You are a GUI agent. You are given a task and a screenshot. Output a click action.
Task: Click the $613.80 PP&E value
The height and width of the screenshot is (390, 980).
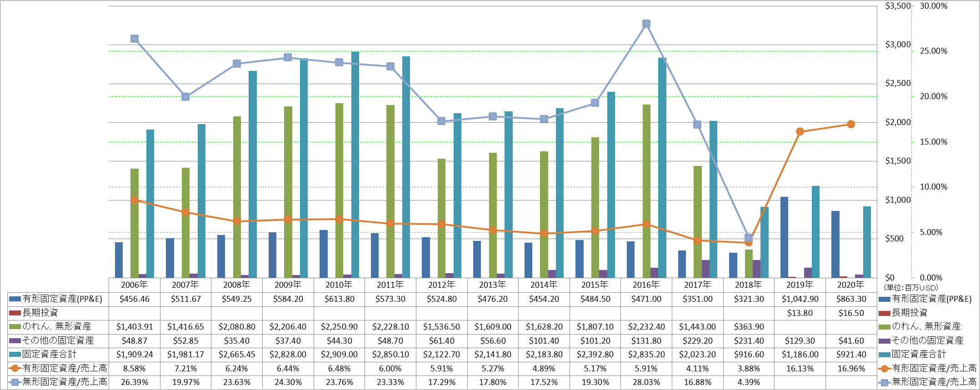339,299
